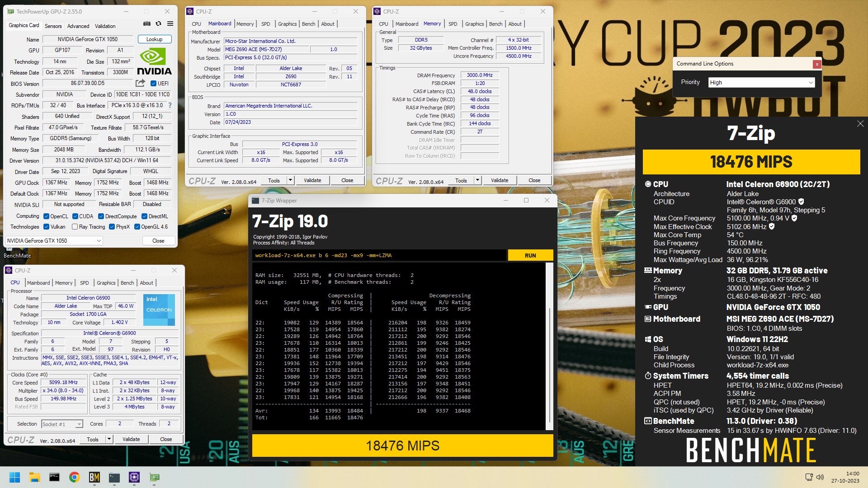
Task: Click the BIOS version share icon
Action: (x=140, y=83)
